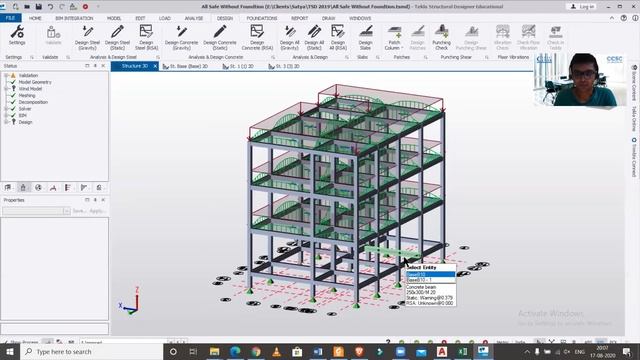Screen dimensions: 640x360
Task: Click the Validate ribbon icon
Action: [53, 35]
